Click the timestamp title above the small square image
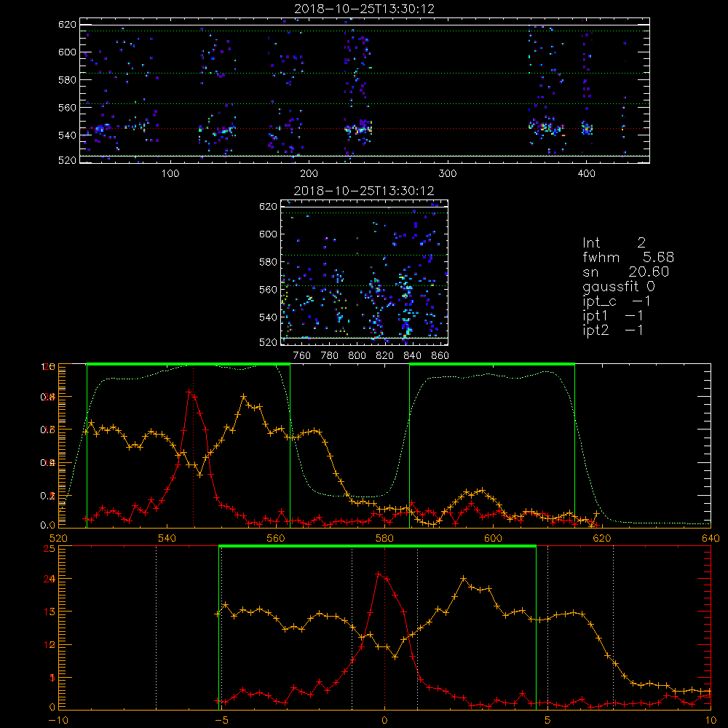The image size is (728, 728). [364, 191]
